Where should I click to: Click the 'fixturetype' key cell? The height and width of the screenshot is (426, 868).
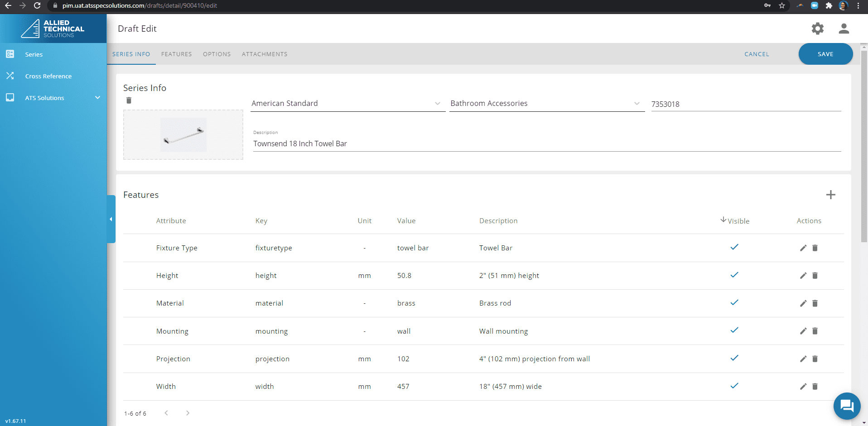click(274, 248)
